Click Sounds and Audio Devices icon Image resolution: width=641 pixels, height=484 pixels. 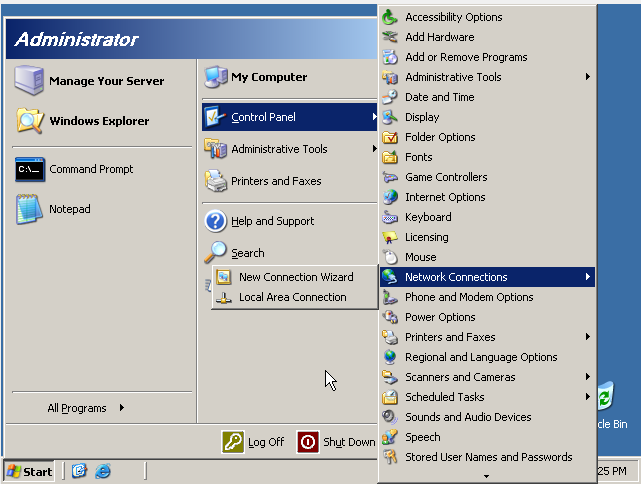(390, 417)
